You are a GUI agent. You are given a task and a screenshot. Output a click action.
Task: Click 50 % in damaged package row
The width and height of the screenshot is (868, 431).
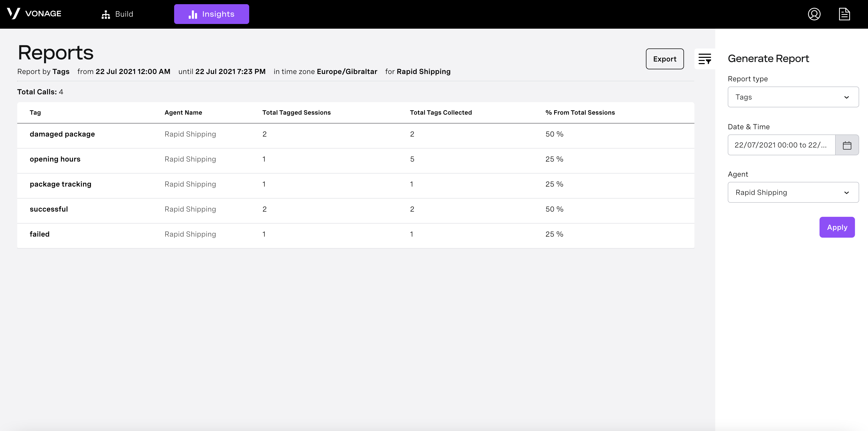click(x=554, y=134)
